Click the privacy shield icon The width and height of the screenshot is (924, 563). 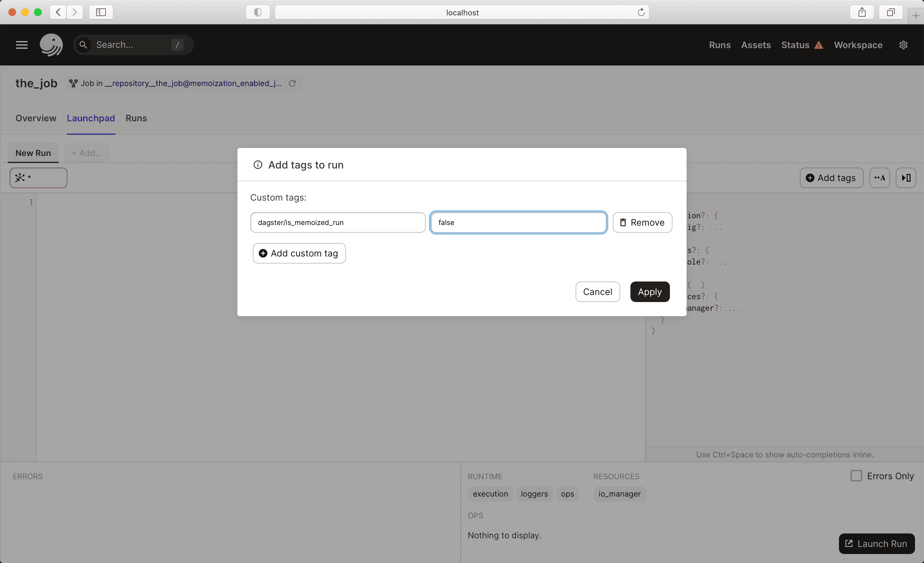(x=258, y=12)
